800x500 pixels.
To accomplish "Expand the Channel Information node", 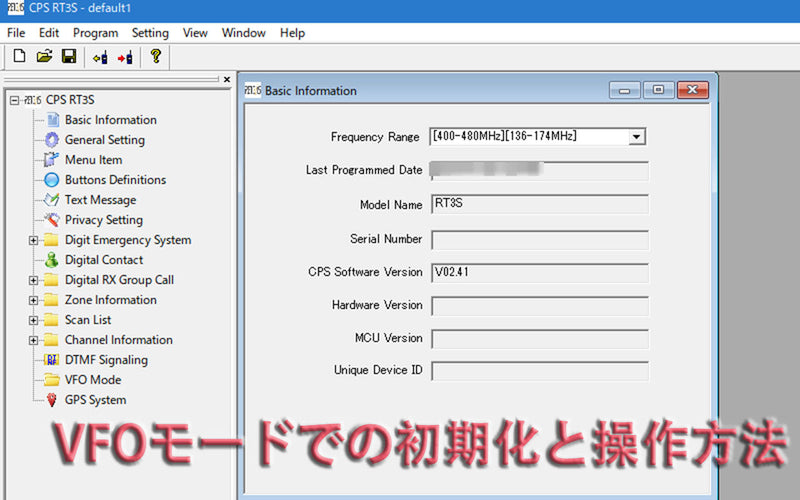I will [34, 340].
